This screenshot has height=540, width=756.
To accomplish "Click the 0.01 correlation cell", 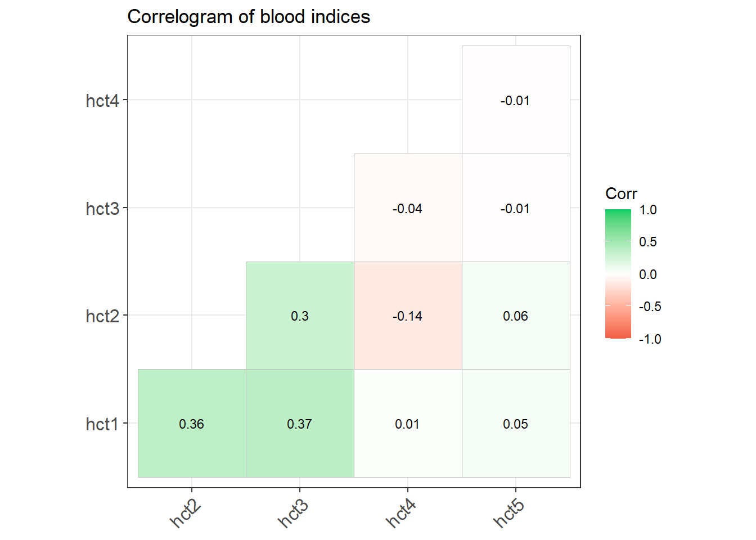I will (x=408, y=423).
